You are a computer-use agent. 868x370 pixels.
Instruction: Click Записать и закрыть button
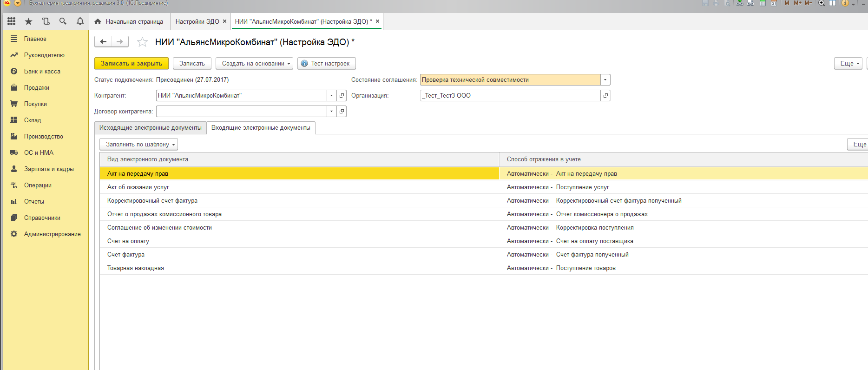coord(131,64)
